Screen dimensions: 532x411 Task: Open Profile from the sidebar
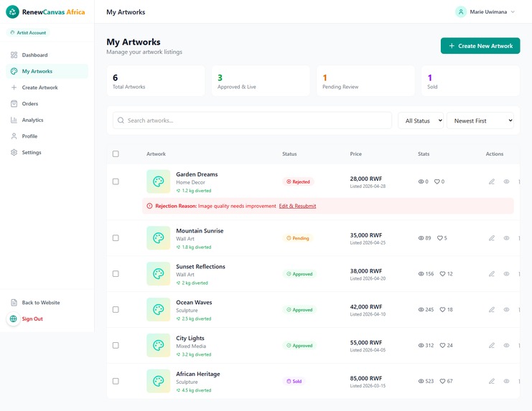(x=47, y=136)
